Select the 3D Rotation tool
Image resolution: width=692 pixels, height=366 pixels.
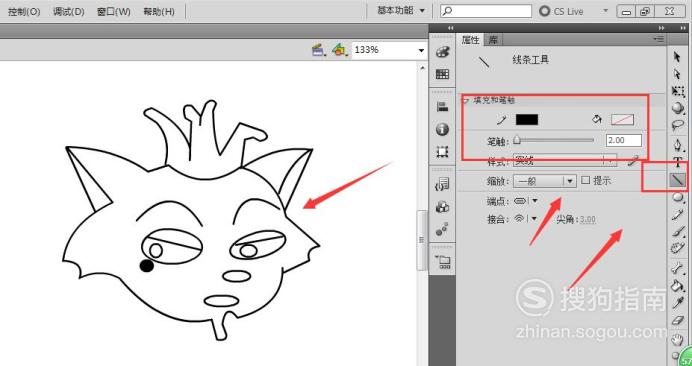click(x=677, y=108)
